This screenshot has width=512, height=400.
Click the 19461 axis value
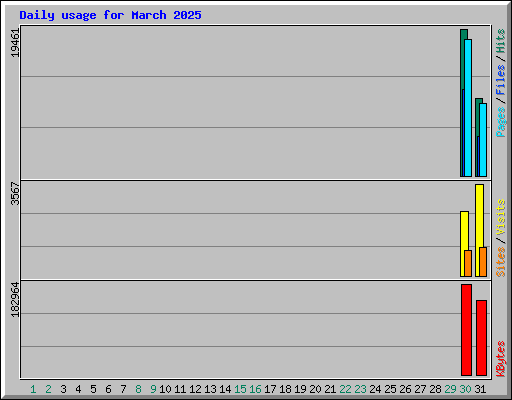click(15, 43)
